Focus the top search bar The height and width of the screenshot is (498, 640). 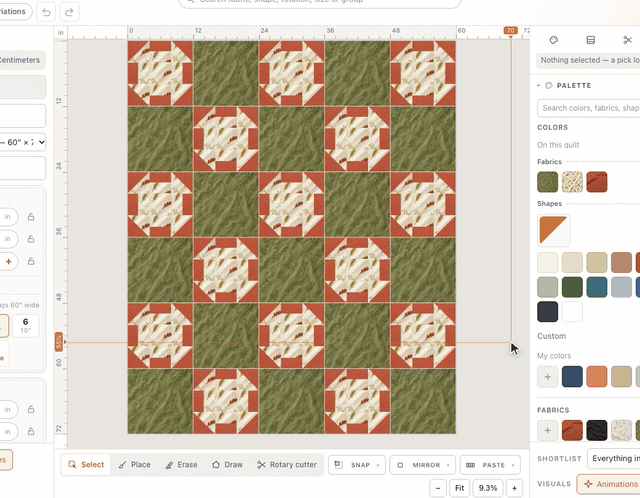click(x=320, y=2)
